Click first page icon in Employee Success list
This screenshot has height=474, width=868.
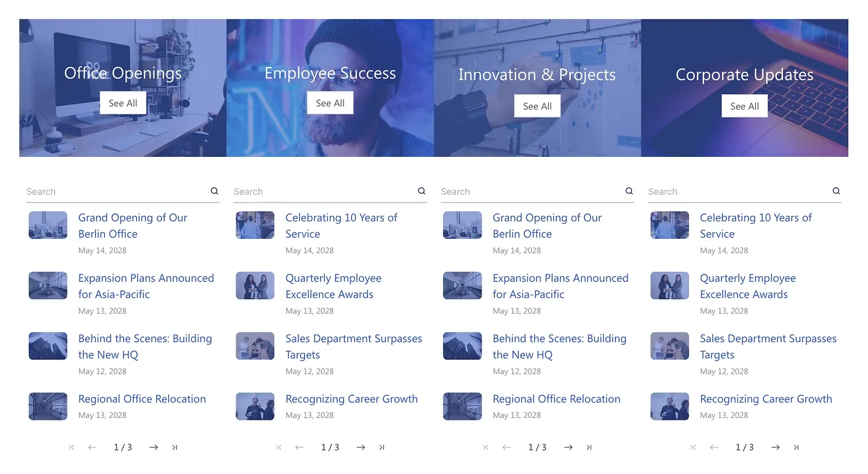click(278, 447)
